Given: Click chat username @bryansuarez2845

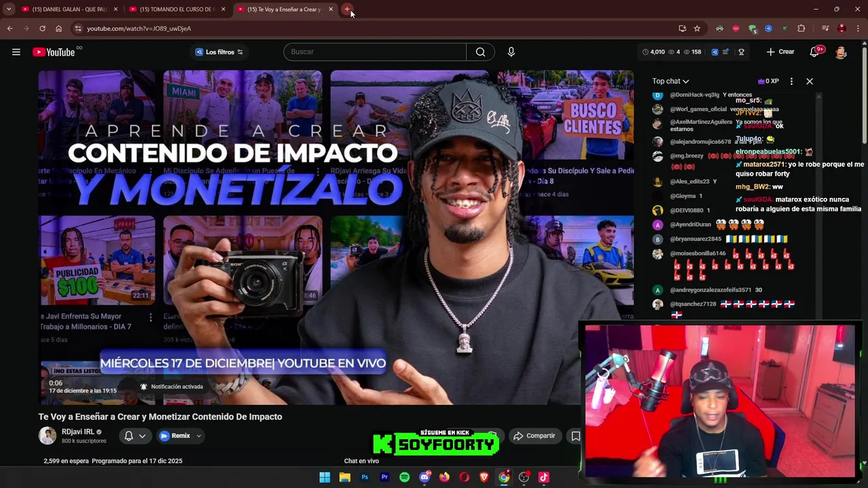Looking at the screenshot, I should 696,239.
